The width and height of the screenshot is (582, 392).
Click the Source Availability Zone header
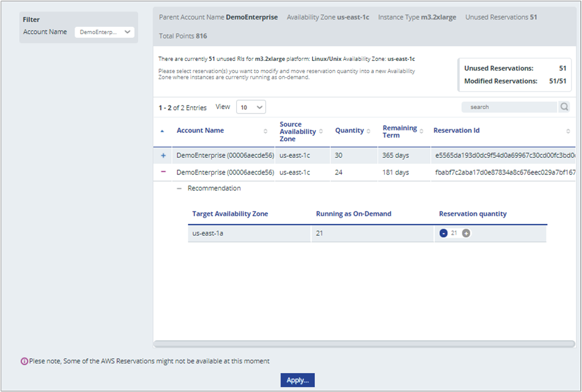pyautogui.click(x=298, y=132)
